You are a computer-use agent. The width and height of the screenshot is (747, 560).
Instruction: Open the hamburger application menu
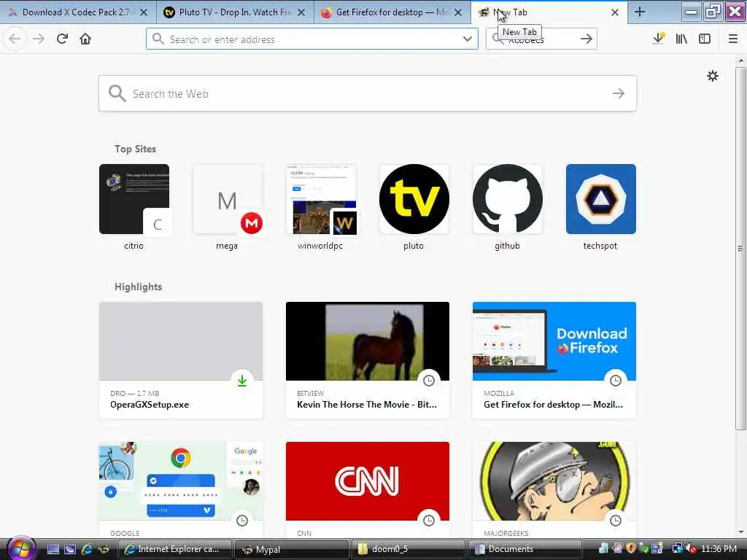tap(732, 39)
